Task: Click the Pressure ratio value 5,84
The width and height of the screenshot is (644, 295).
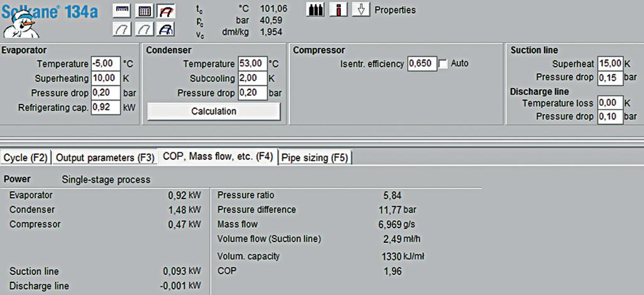Action: tap(394, 196)
